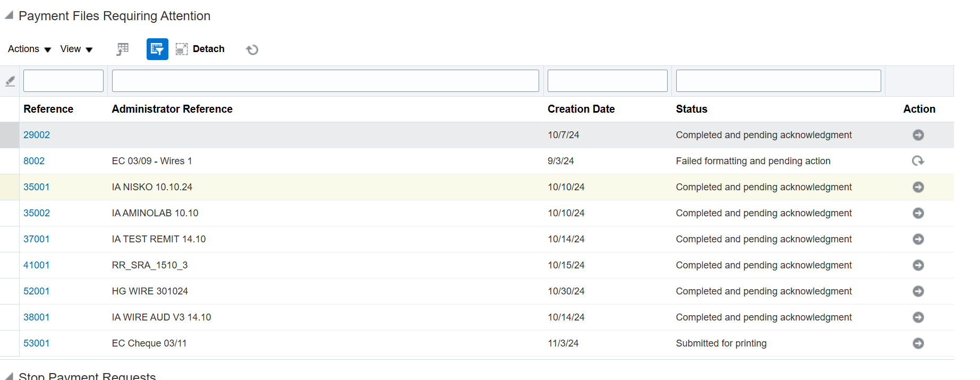Screen dimensions: 980x380
Task: Click the 'Submitted for printing' status
Action: 721,343
